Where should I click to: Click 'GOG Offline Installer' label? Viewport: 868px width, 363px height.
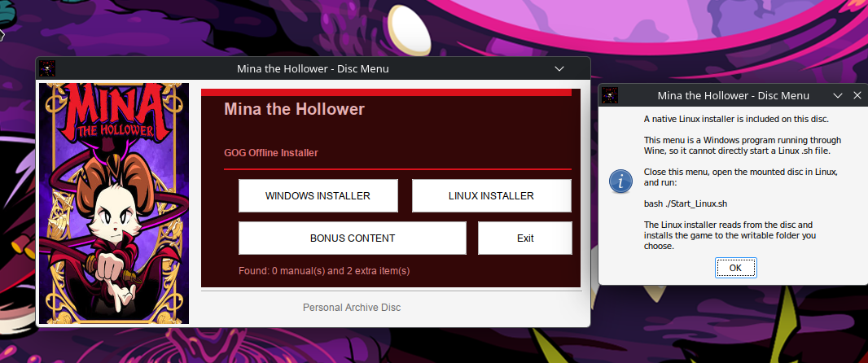click(x=270, y=153)
